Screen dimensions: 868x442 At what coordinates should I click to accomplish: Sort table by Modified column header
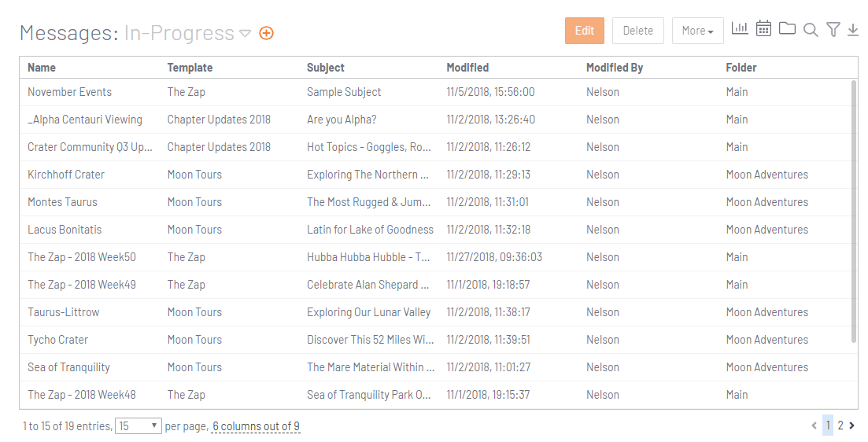467,68
